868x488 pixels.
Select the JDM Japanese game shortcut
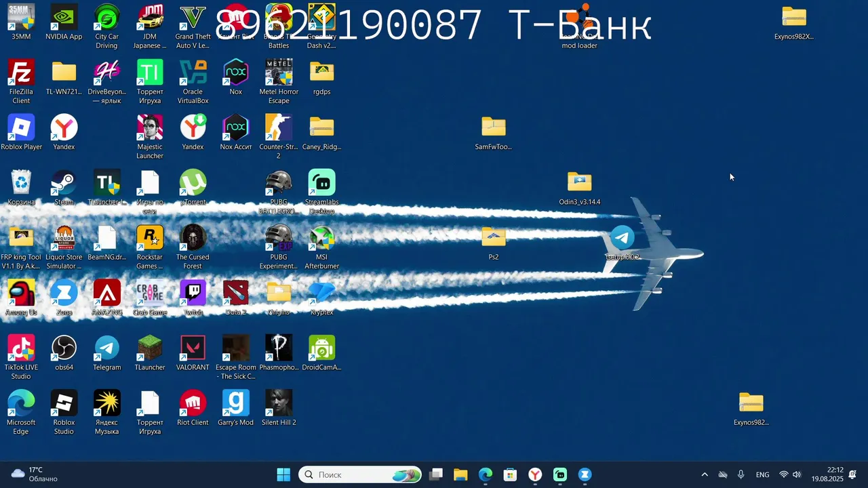[x=150, y=18]
